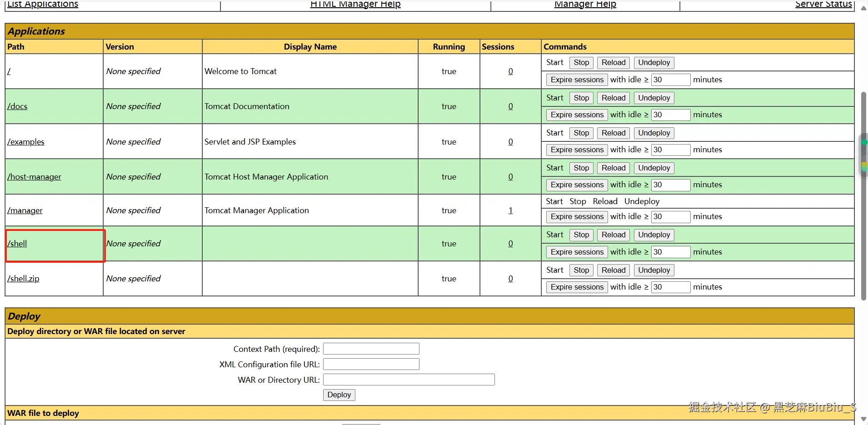Open the HTML Manager Help link
Image resolution: width=868 pixels, height=425 pixels.
pyautogui.click(x=355, y=4)
